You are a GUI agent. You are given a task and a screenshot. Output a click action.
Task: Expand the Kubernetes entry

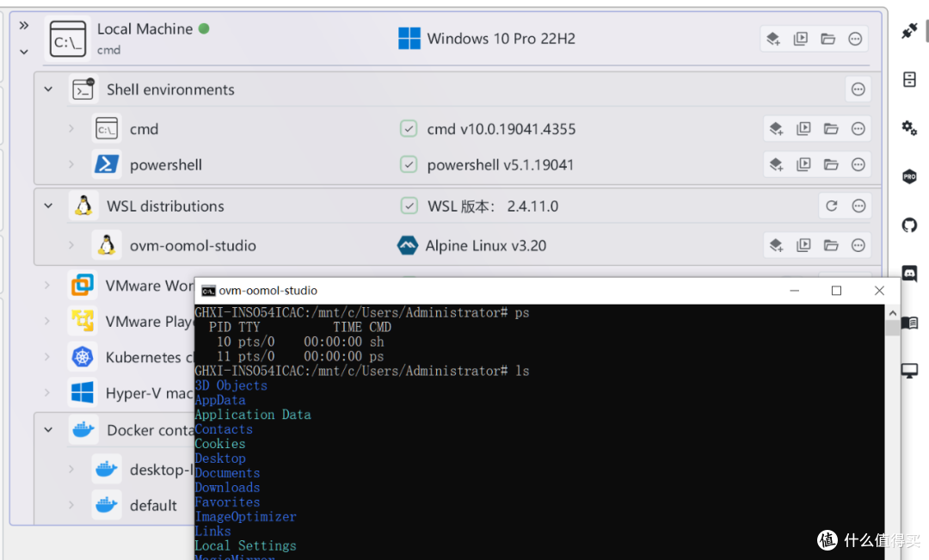point(47,357)
